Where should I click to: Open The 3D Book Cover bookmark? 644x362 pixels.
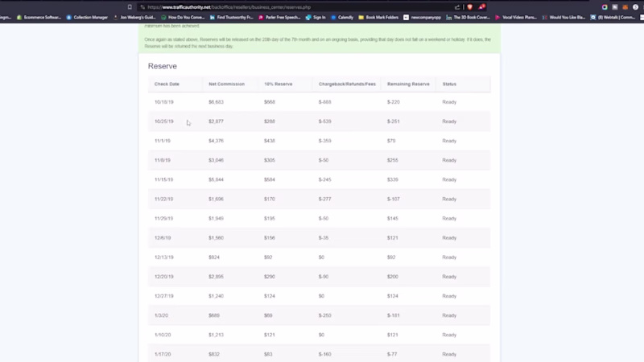(x=468, y=17)
